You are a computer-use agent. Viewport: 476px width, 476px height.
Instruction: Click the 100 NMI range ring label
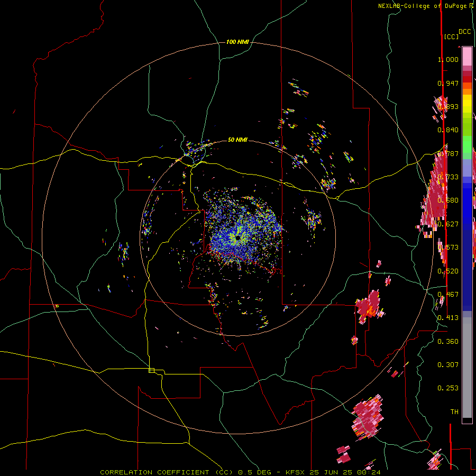[237, 42]
